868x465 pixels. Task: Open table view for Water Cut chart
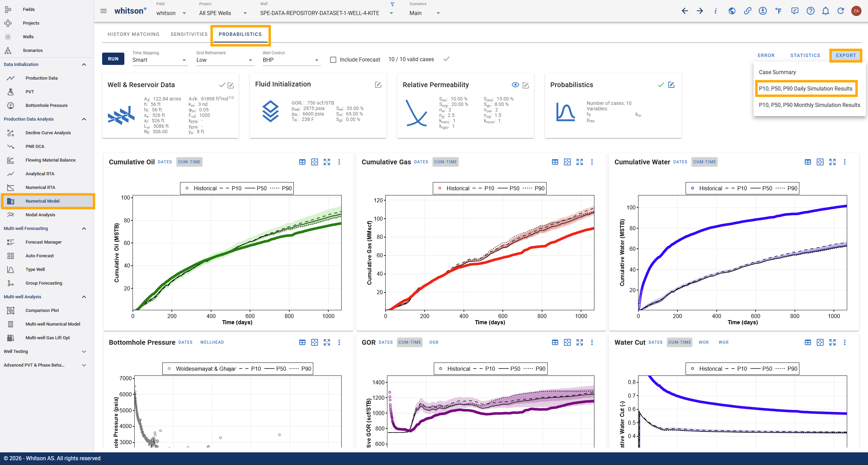tap(808, 342)
